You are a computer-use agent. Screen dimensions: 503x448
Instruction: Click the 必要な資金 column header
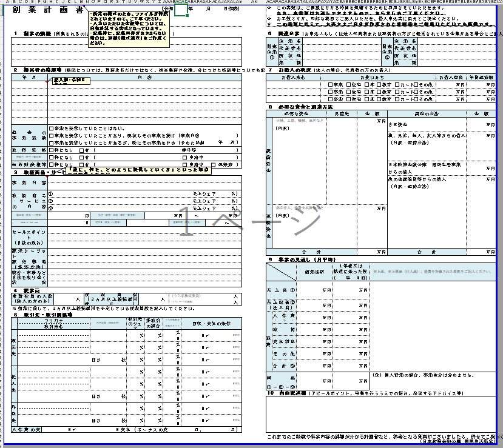(297, 114)
